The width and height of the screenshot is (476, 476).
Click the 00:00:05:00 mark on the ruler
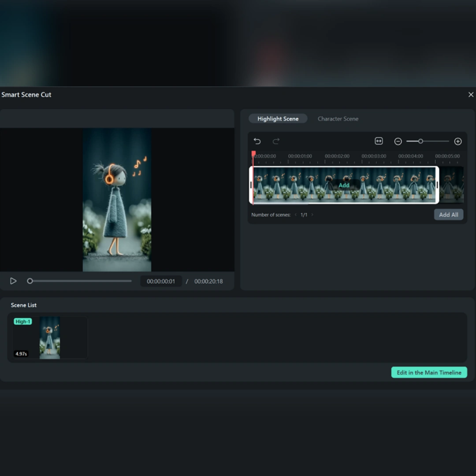[x=447, y=156]
